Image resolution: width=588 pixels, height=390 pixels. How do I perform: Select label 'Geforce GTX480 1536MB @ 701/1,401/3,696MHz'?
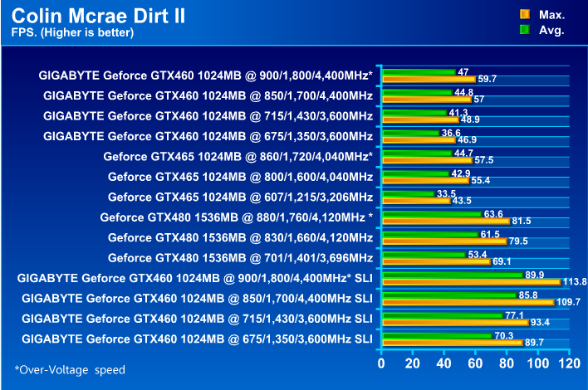click(x=240, y=258)
